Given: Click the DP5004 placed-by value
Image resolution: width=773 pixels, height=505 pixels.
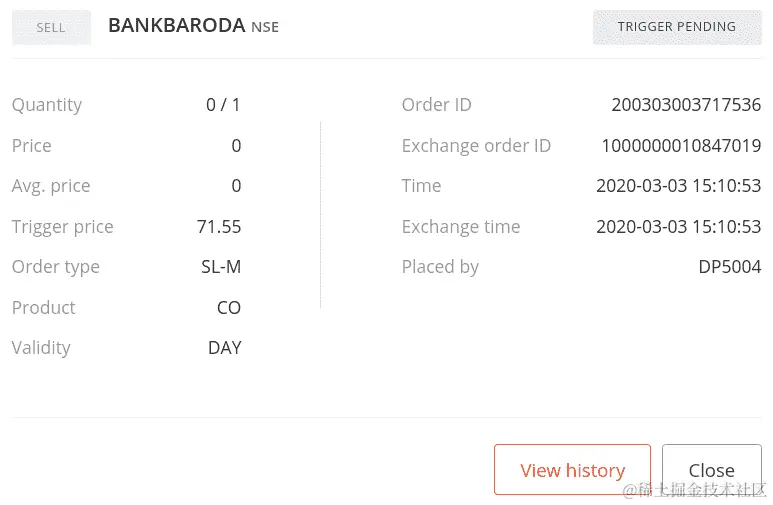Looking at the screenshot, I should click(729, 267).
